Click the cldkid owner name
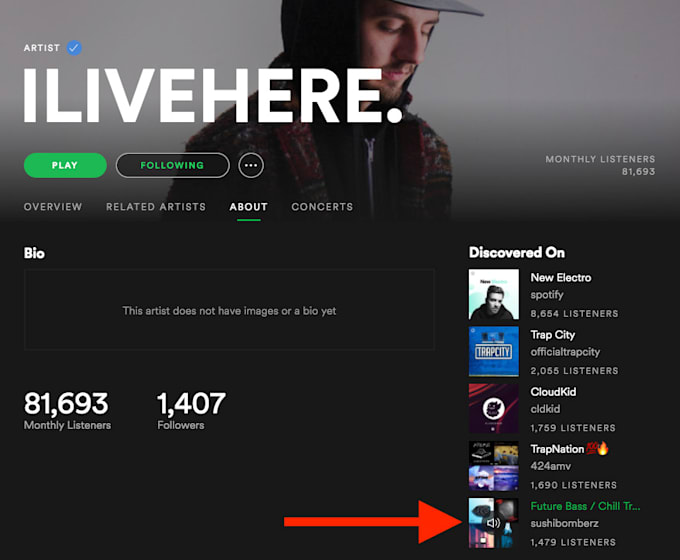This screenshot has width=680, height=560. coord(545,409)
